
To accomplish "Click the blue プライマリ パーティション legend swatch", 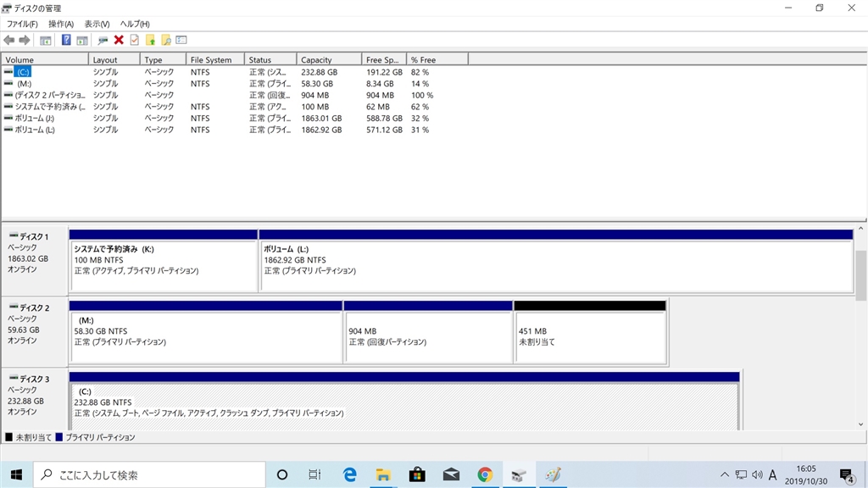I will (x=59, y=437).
